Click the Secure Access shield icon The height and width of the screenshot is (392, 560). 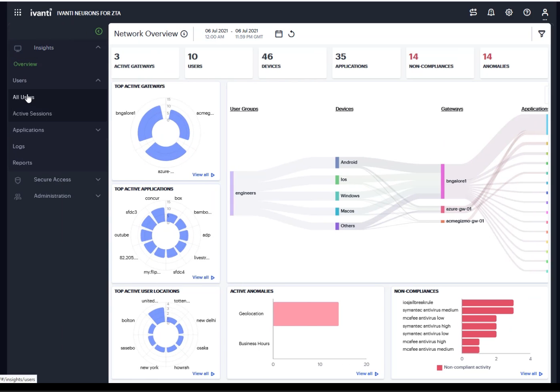coord(18,180)
